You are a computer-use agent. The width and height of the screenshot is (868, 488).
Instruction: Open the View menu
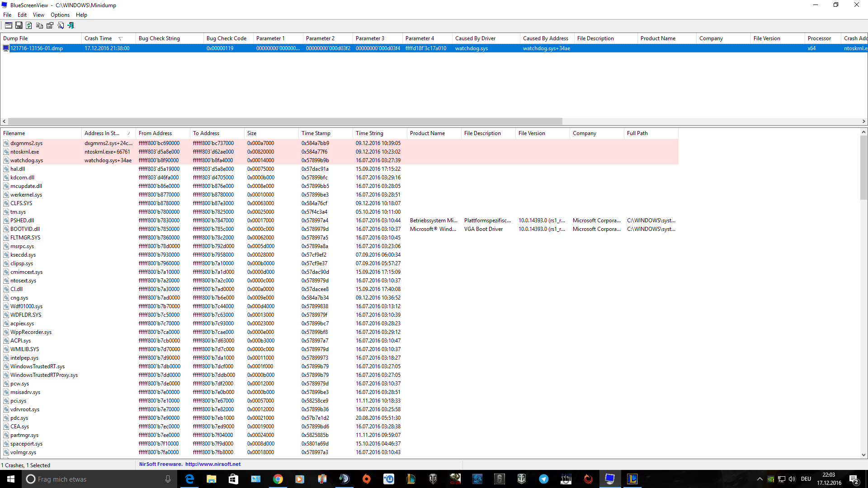[38, 15]
